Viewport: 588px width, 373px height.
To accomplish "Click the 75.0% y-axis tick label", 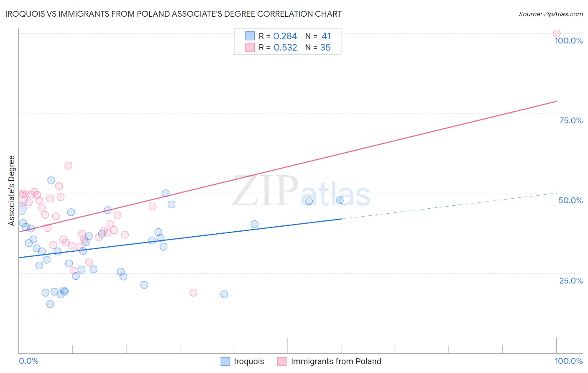I will coord(571,120).
